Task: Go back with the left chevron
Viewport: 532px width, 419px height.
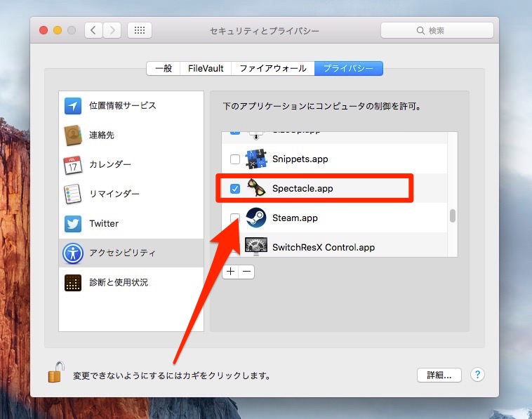Action: coord(93,31)
